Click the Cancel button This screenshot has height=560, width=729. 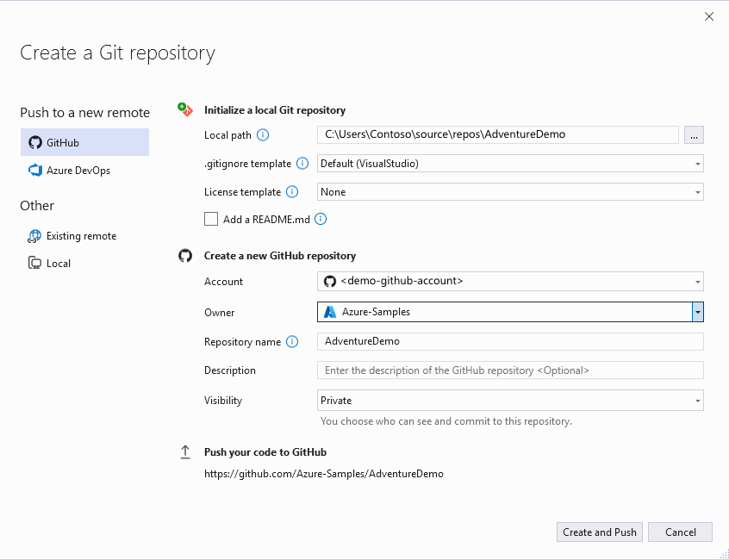tap(680, 532)
